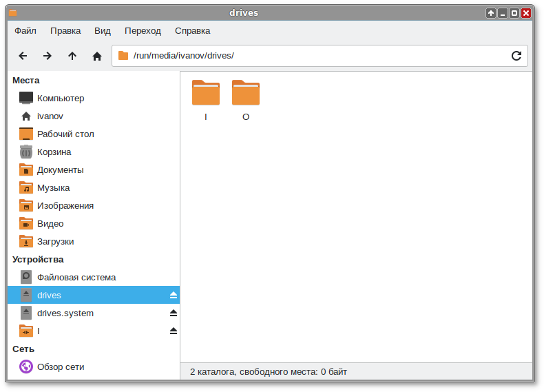The image size is (544, 392).
Task: Open the Переход menu
Action: pos(143,31)
